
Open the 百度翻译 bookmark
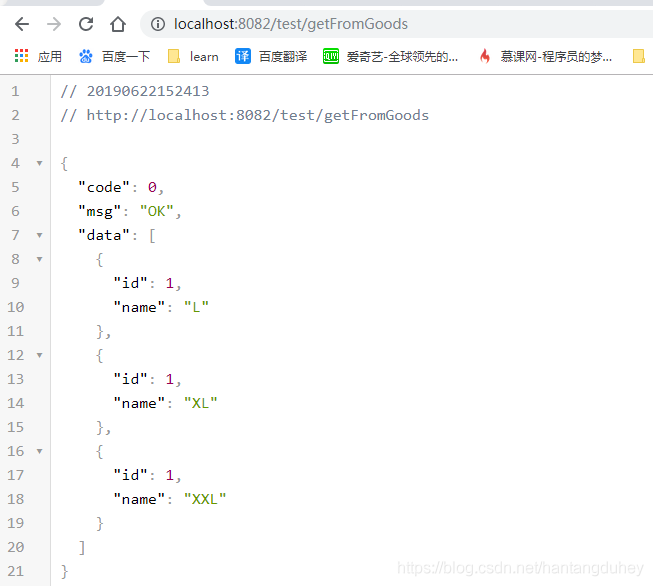[x=271, y=56]
